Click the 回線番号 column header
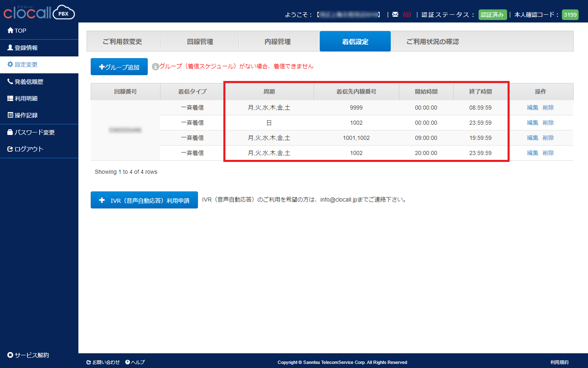 (125, 92)
